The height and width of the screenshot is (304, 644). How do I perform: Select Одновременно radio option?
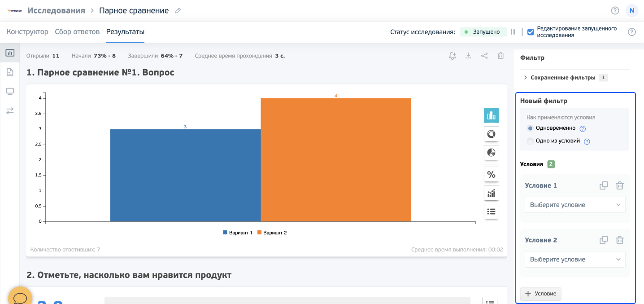pyautogui.click(x=531, y=128)
